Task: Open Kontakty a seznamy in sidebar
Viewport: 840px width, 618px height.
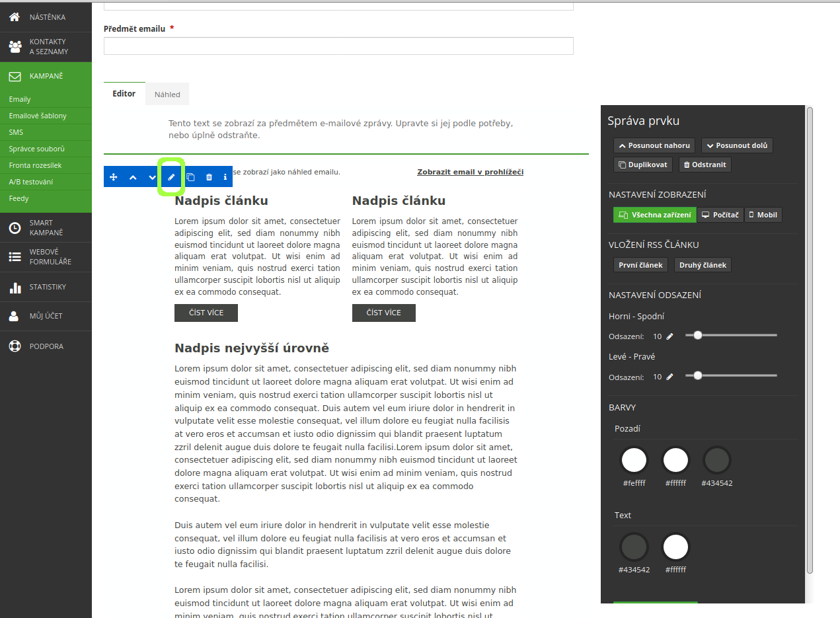Action: (x=46, y=47)
